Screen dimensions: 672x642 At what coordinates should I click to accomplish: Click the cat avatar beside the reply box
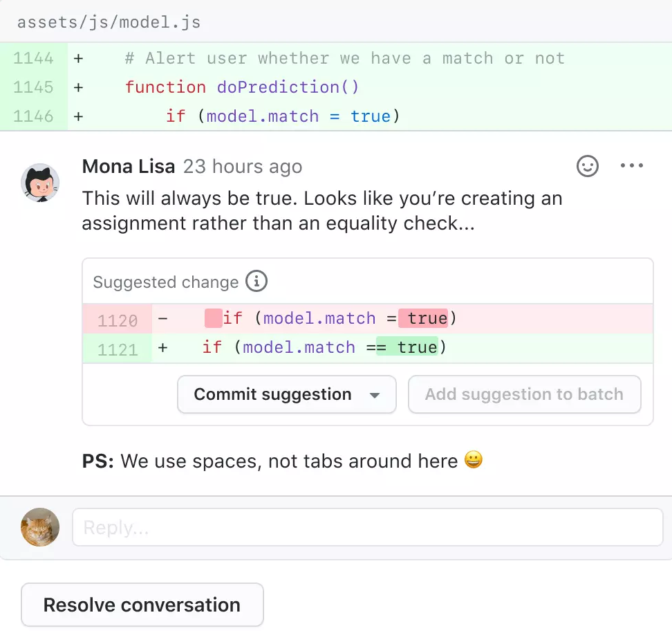pos(39,527)
